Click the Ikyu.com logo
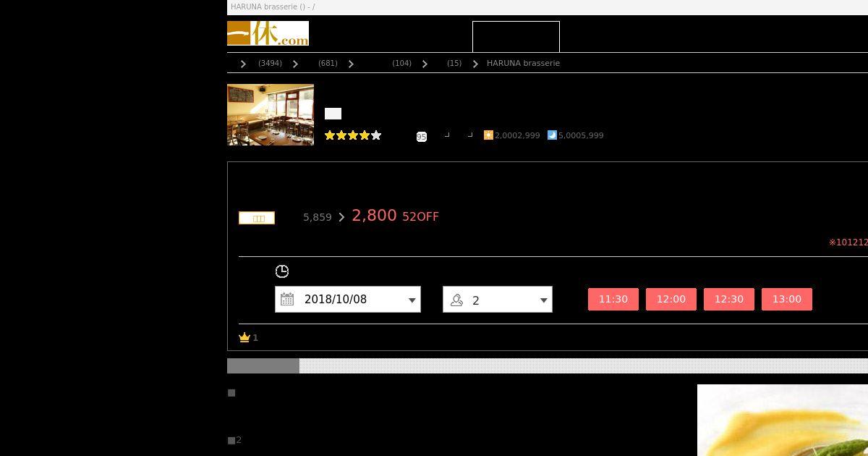Screen dimensions: 868x456 [x=268, y=33]
